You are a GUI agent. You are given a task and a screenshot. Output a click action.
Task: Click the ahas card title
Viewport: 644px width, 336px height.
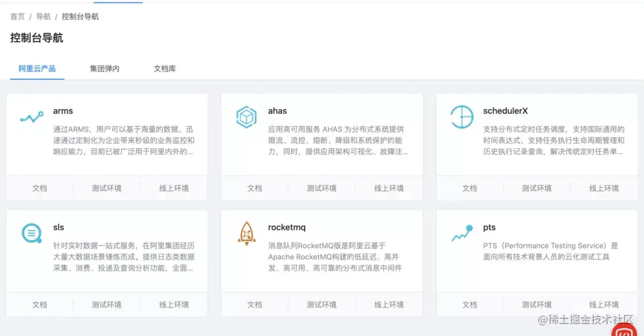[277, 111]
